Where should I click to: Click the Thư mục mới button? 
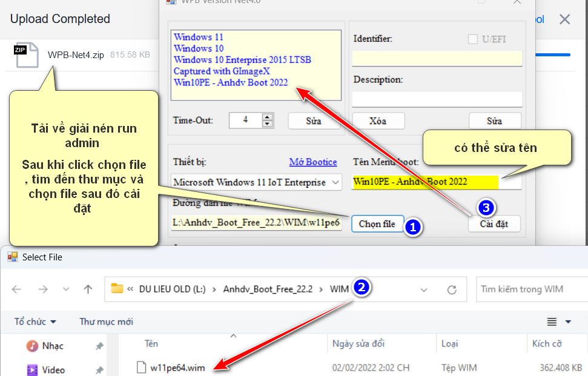click(x=106, y=322)
